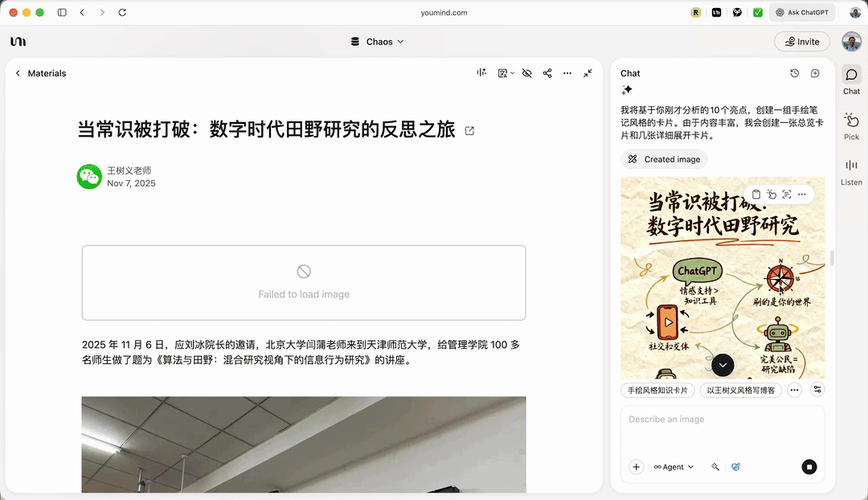This screenshot has width=868, height=500.
Task: Open the Agent mode dropdown
Action: pyautogui.click(x=674, y=467)
